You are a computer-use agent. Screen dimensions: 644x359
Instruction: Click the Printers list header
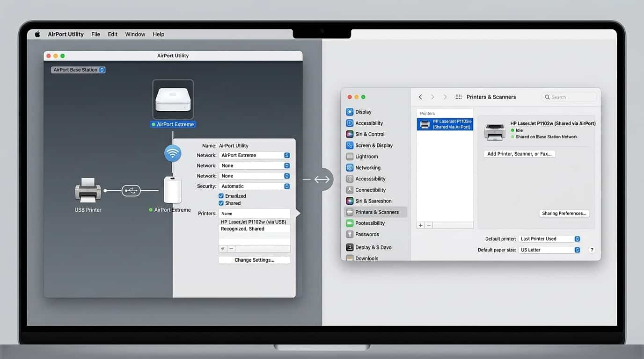click(x=445, y=113)
